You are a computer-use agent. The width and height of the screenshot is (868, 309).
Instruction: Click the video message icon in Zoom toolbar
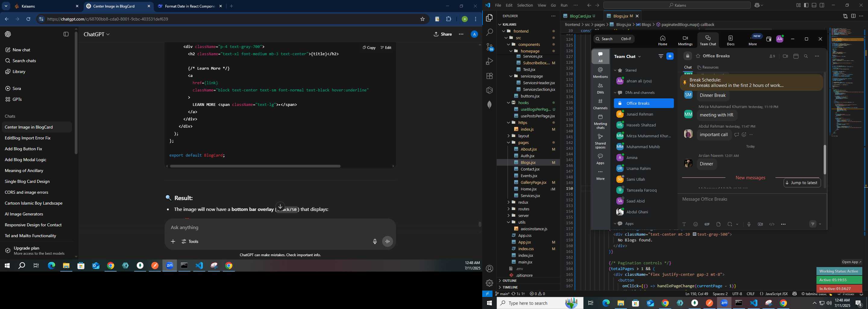tap(760, 224)
